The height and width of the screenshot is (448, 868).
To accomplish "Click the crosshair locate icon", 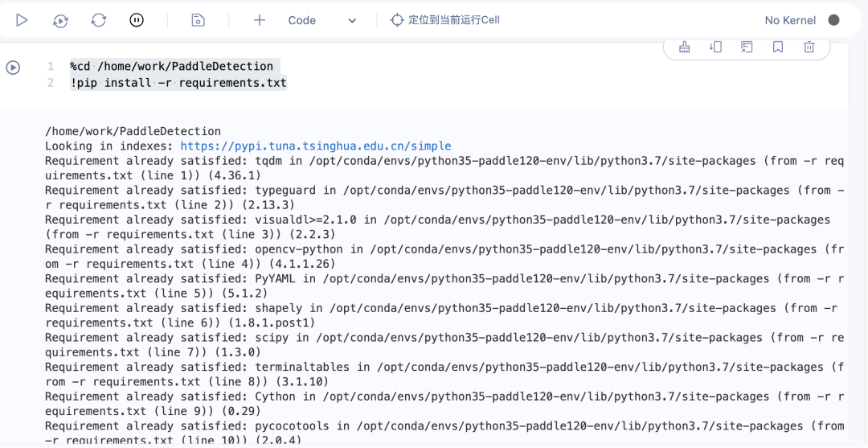I will [x=397, y=20].
